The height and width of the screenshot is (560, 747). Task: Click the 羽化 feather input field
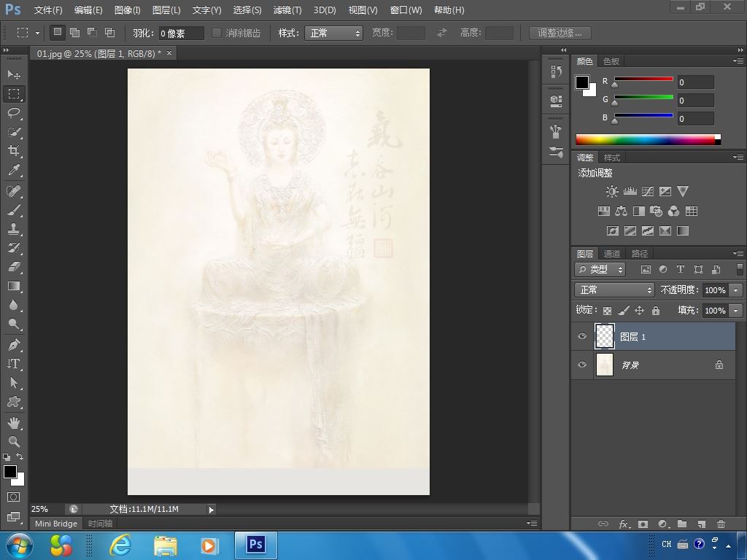point(181,34)
